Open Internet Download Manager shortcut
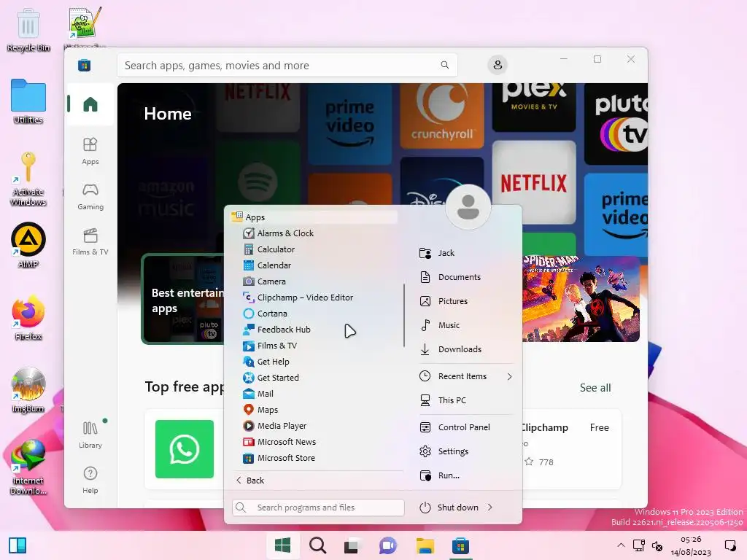This screenshot has height=560, width=747. tap(28, 467)
